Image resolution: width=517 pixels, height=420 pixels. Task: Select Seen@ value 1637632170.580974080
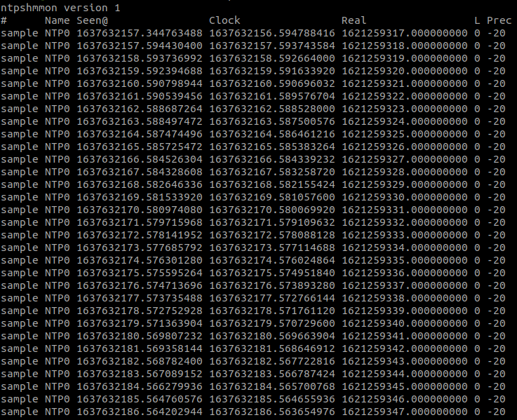pos(140,210)
